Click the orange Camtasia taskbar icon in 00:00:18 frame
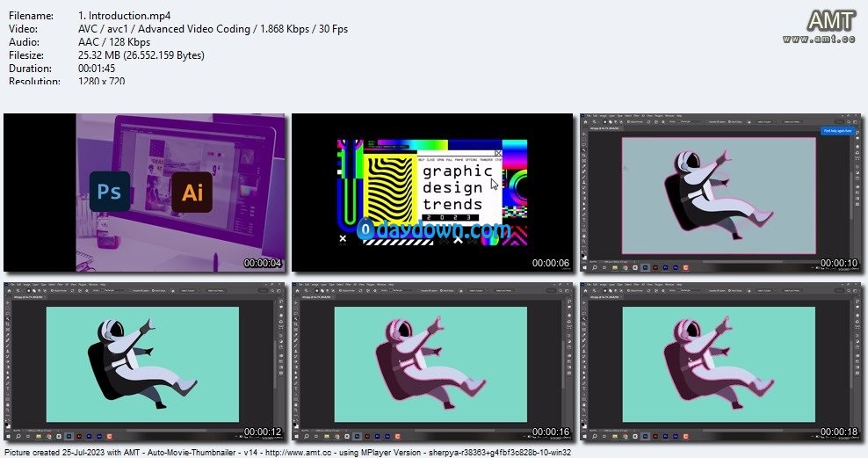This screenshot has width=868, height=458. [x=686, y=436]
